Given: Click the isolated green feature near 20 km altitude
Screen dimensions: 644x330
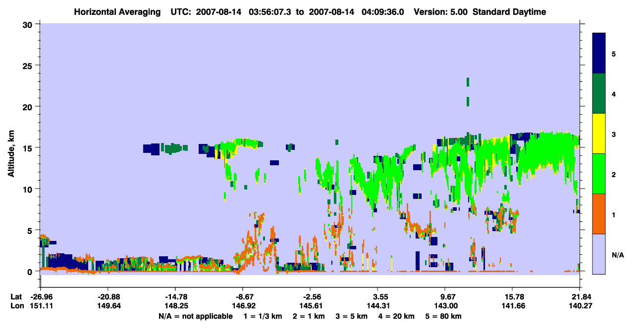Looking at the screenshot, I should 467,101.
